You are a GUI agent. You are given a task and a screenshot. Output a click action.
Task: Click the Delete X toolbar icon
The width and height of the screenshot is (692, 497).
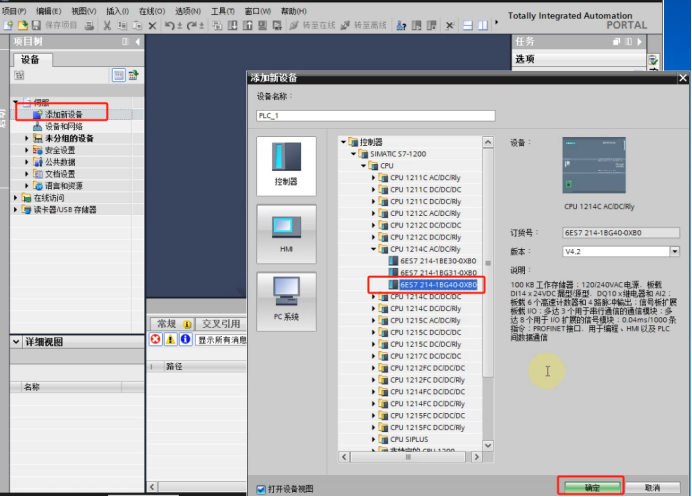point(152,26)
